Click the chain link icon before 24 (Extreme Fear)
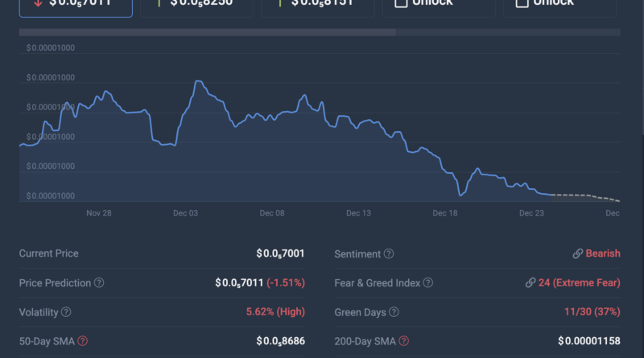This screenshot has width=644, height=358. click(531, 283)
